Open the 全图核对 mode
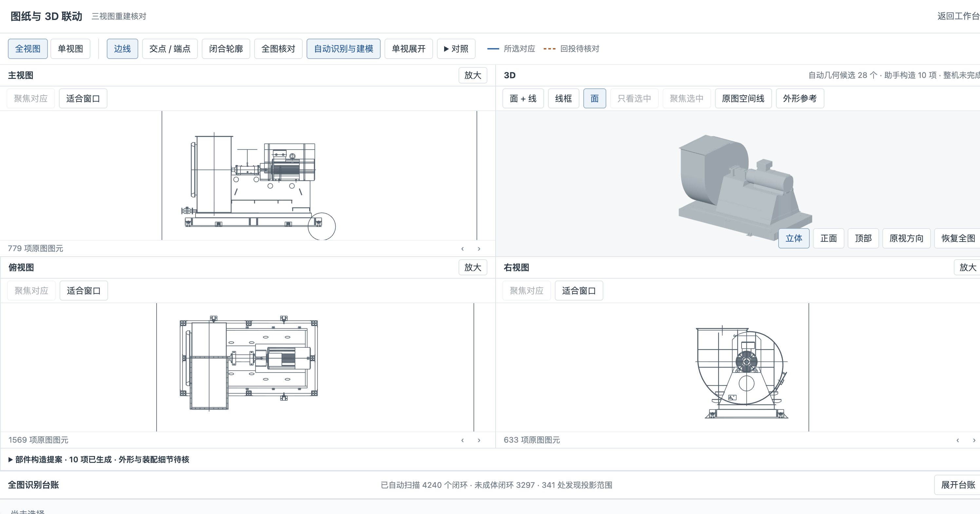The width and height of the screenshot is (980, 514). 278,49
